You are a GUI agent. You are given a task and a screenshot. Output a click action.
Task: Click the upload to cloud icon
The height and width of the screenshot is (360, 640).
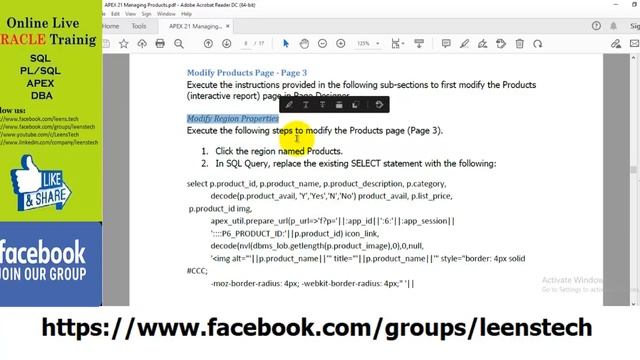pyautogui.click(x=142, y=44)
